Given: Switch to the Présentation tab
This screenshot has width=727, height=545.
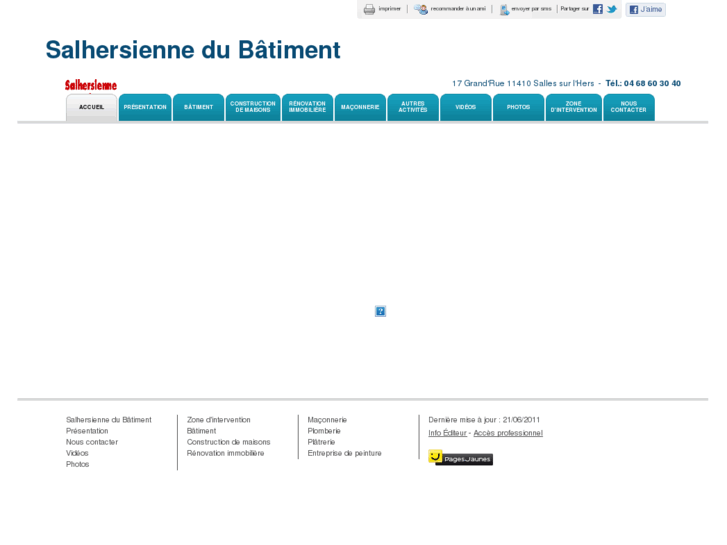Looking at the screenshot, I should pos(145,107).
